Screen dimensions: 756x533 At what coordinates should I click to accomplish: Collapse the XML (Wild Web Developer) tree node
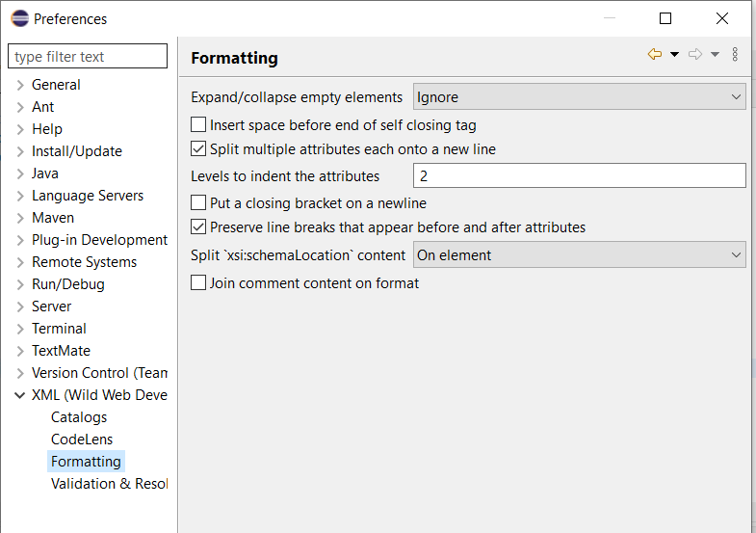pyautogui.click(x=20, y=395)
